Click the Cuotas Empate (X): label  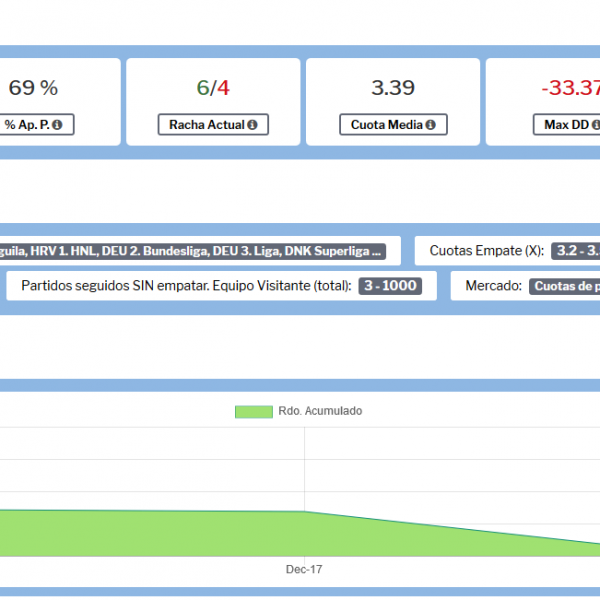click(487, 251)
